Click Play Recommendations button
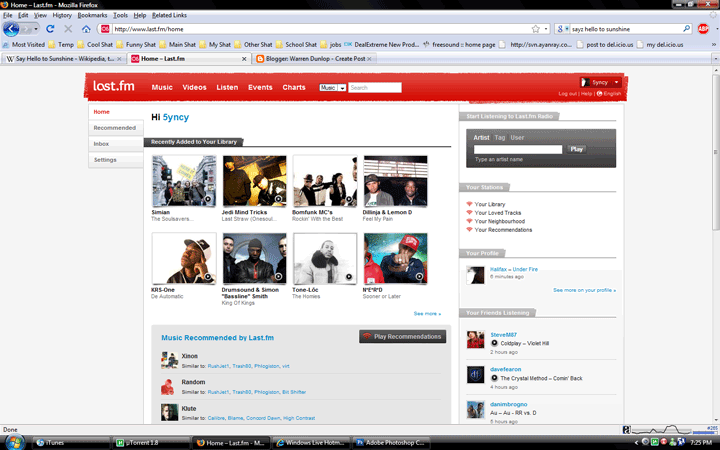 pyautogui.click(x=402, y=337)
